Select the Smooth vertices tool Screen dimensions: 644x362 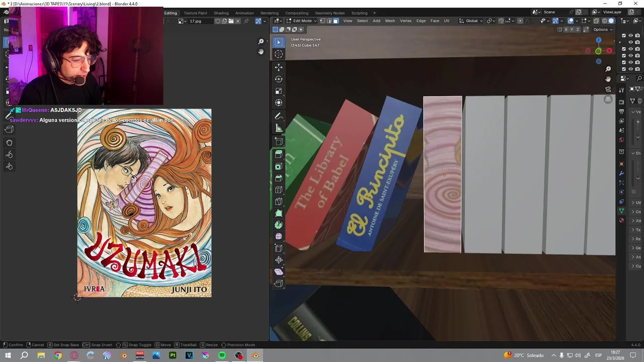coord(279,236)
